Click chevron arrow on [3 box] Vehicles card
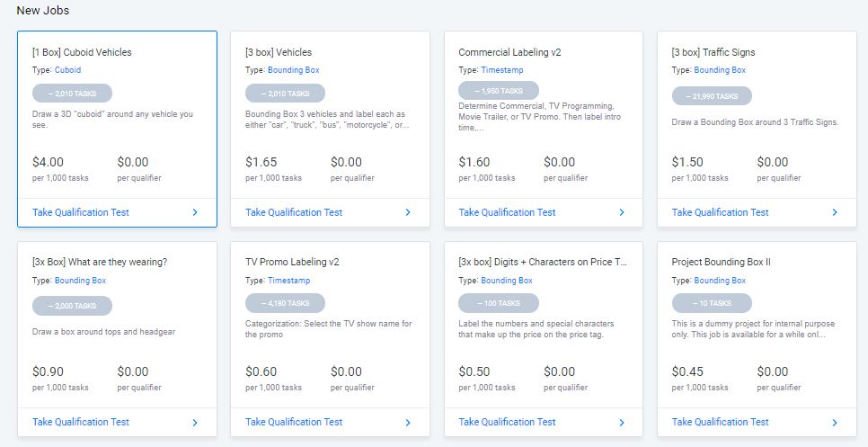The width and height of the screenshot is (868, 447). point(408,213)
